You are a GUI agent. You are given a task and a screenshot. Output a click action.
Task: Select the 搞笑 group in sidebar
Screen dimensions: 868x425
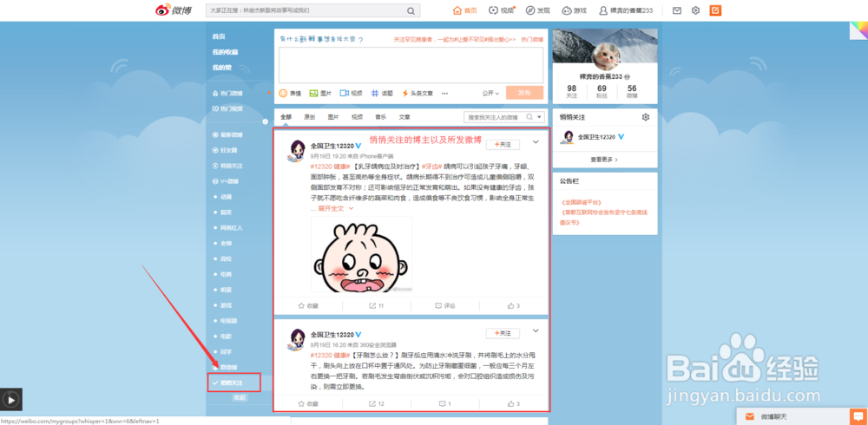227,212
